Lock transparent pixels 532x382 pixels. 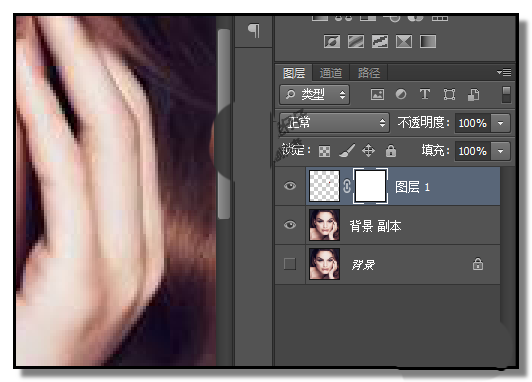point(324,151)
